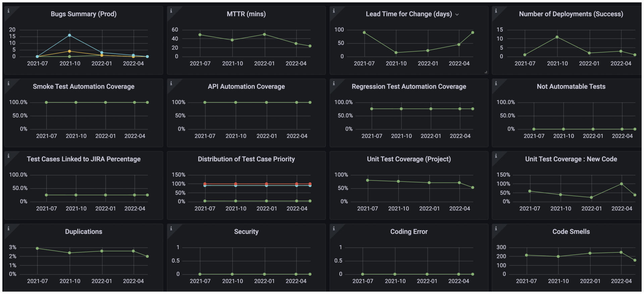Screen dimensions: 644x294
Task: Click the 2022-04 peak in Unit Test Coverage New Code
Action: point(622,184)
